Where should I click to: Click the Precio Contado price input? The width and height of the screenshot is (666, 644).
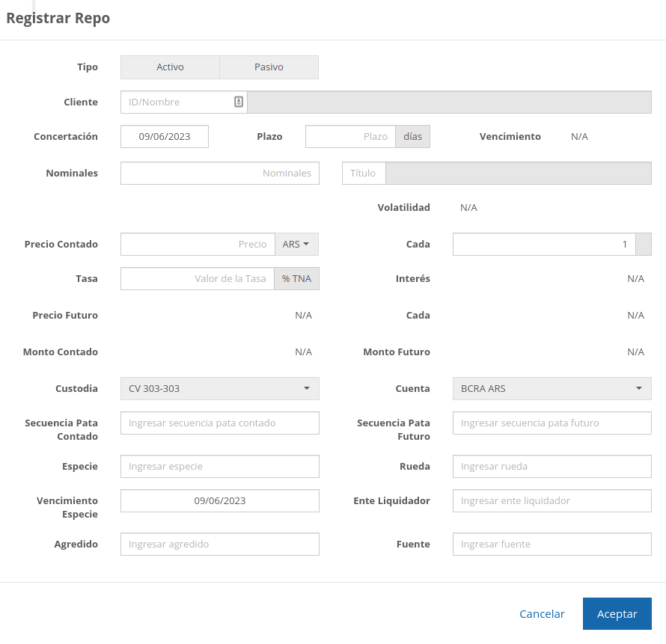tap(198, 244)
